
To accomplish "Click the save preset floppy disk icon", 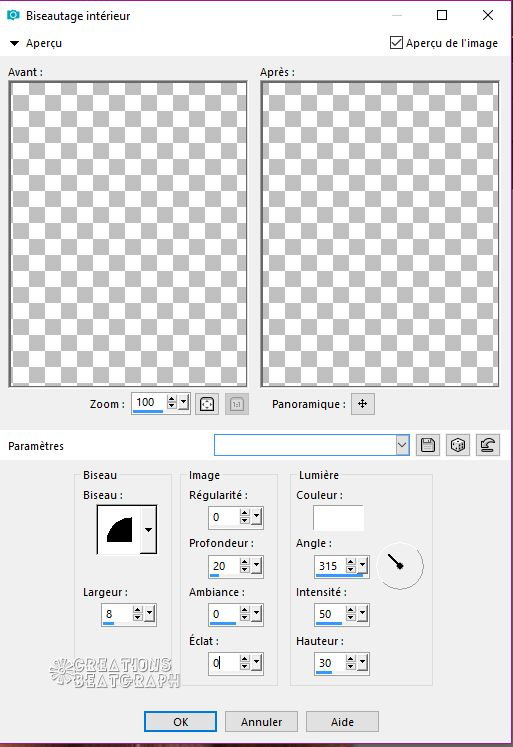I will pos(428,445).
